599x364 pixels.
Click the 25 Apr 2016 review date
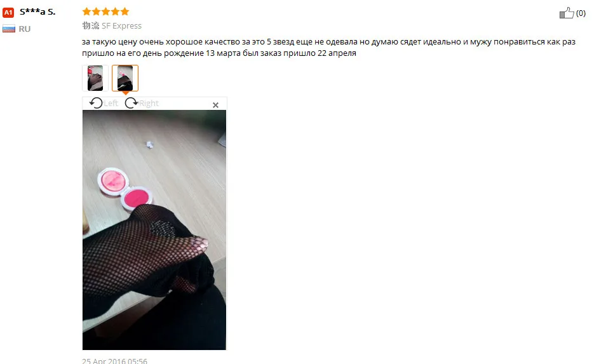[114, 361]
